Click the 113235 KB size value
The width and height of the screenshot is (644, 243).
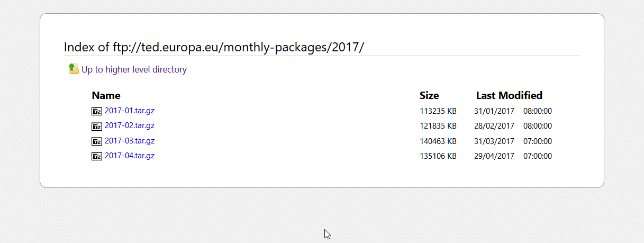438,111
